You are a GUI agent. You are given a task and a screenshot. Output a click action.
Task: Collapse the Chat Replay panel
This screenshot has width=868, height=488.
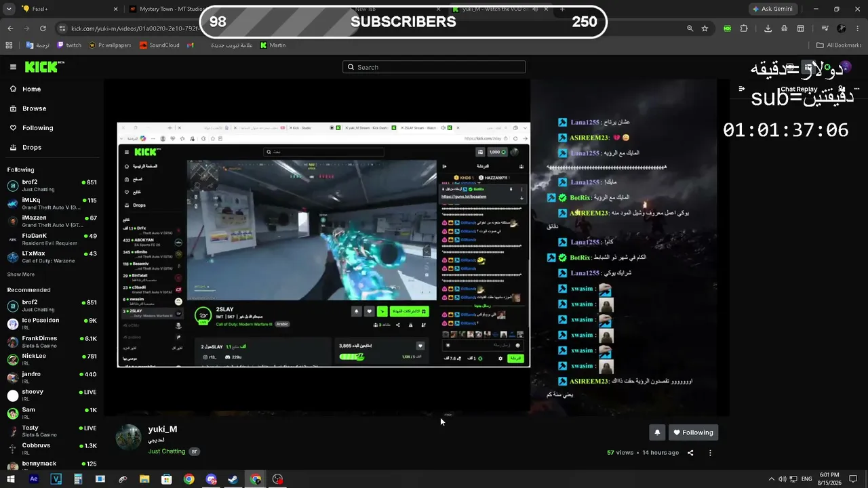tap(741, 89)
